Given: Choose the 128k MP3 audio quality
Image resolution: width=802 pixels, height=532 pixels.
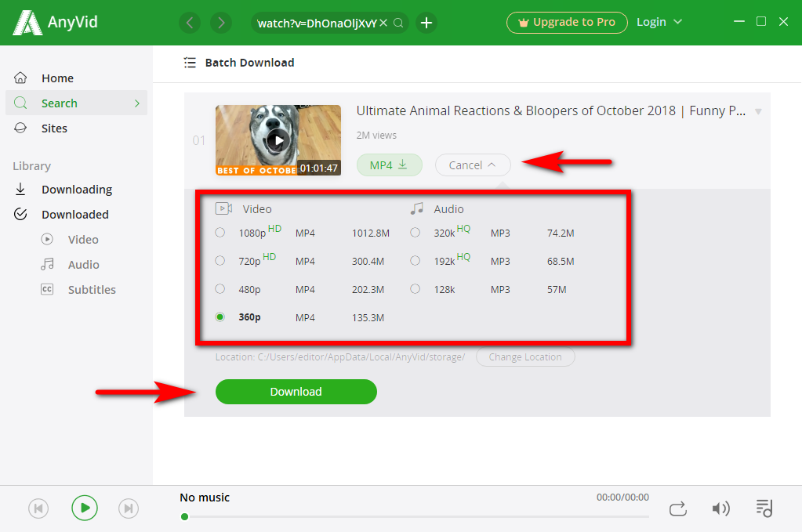Looking at the screenshot, I should [x=415, y=288].
